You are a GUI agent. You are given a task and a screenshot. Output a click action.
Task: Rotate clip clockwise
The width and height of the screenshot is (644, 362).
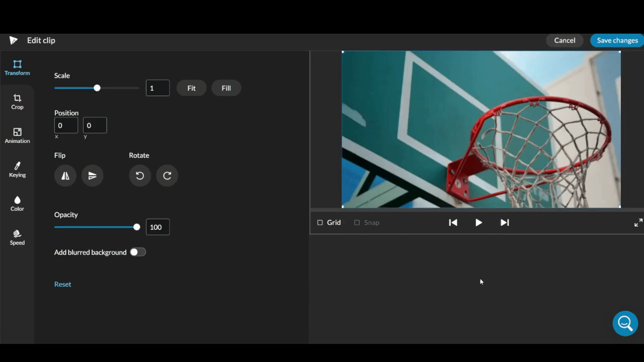click(167, 175)
